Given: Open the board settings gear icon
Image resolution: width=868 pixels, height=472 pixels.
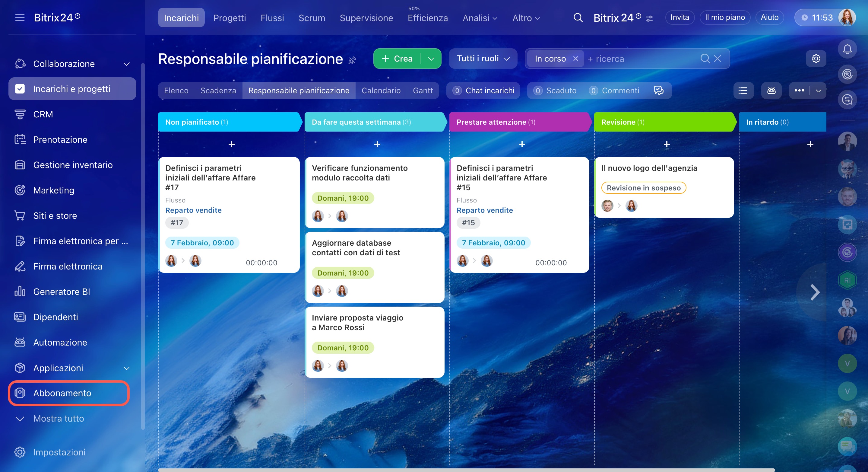Looking at the screenshot, I should click(x=816, y=59).
